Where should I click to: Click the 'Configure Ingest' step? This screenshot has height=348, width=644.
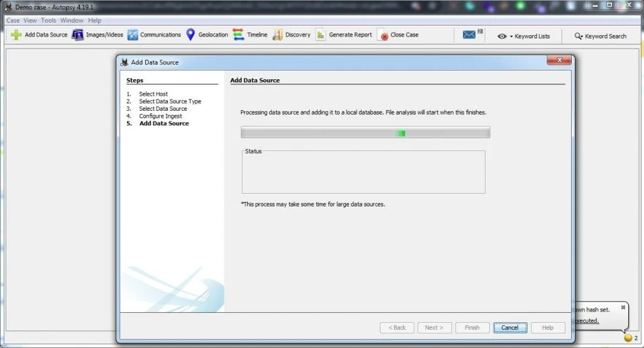pos(160,116)
